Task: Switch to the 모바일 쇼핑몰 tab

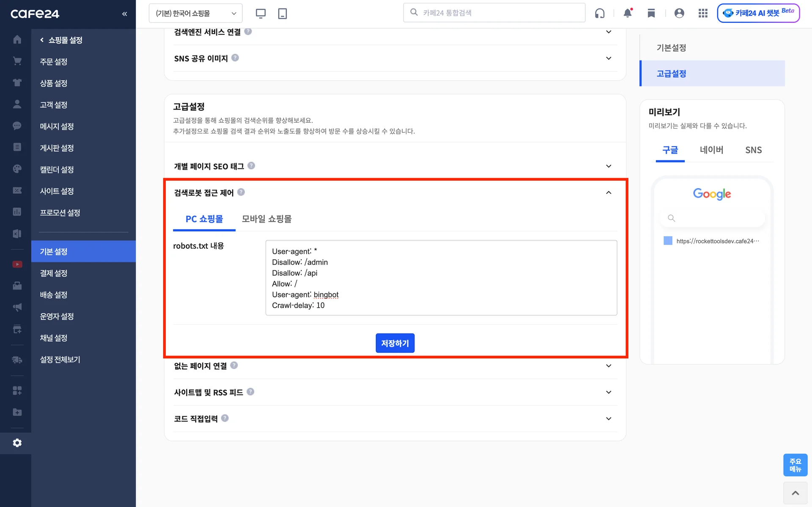Action: click(x=266, y=219)
